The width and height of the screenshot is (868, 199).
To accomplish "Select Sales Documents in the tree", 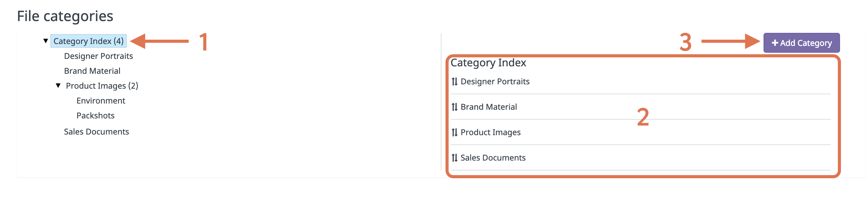I will point(96,132).
